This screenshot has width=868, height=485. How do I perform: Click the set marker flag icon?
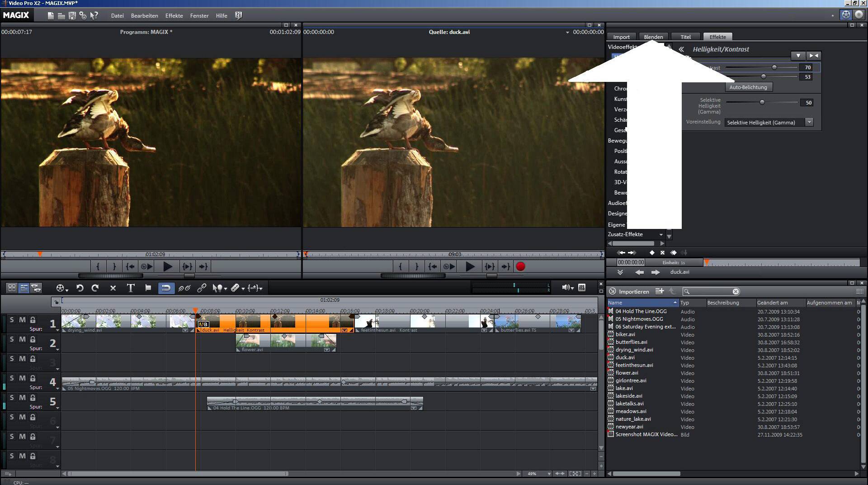click(x=148, y=288)
